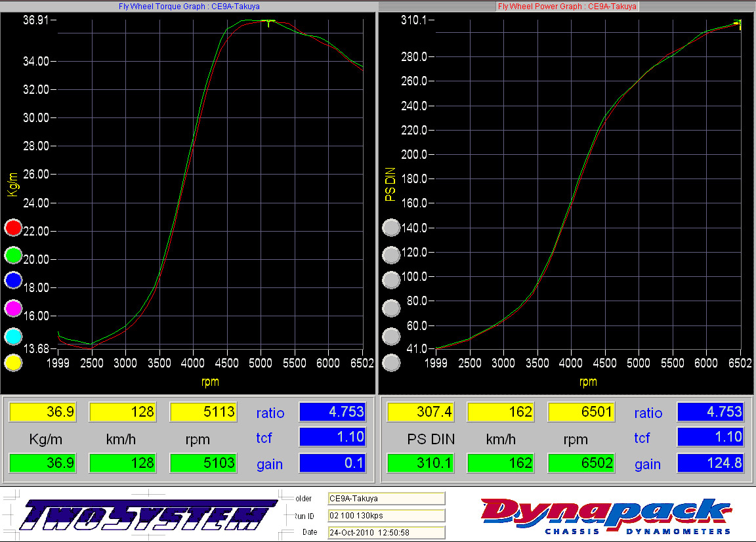This screenshot has height=542, width=756.
Task: Click the rpm axis label under torque graph
Action: 210,382
